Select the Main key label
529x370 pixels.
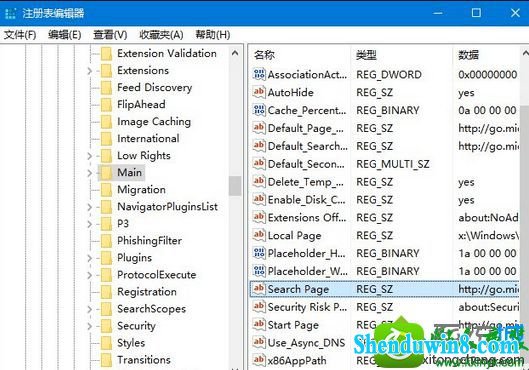130,173
